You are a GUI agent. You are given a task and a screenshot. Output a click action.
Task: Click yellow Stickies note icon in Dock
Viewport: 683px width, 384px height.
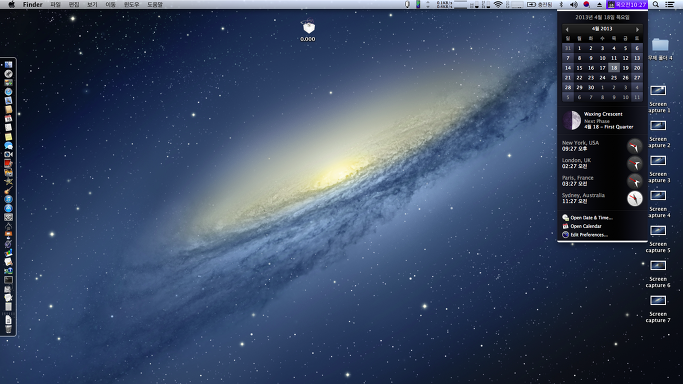point(8,136)
